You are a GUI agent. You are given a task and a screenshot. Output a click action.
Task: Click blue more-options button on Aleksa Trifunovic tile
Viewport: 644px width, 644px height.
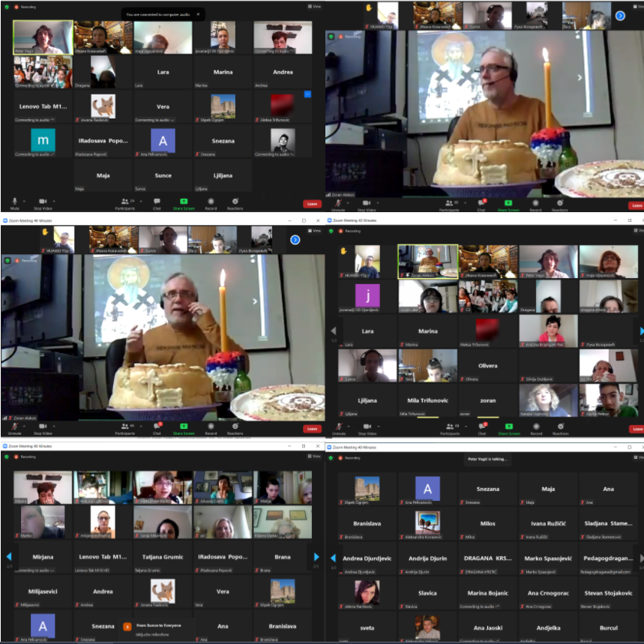pos(307,94)
